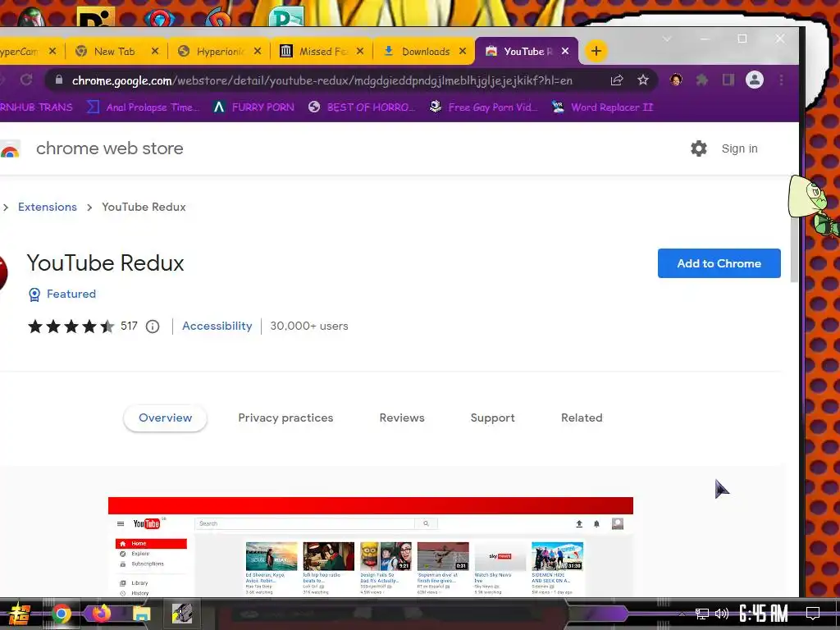Image resolution: width=840 pixels, height=630 pixels.
Task: Click Add to Chrome button
Action: pos(719,263)
